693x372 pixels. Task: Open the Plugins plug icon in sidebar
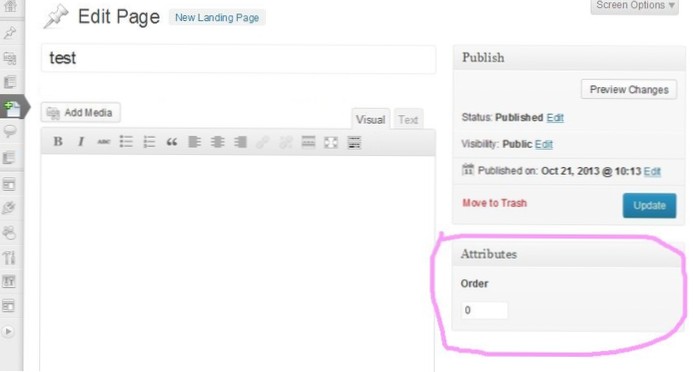coord(10,208)
